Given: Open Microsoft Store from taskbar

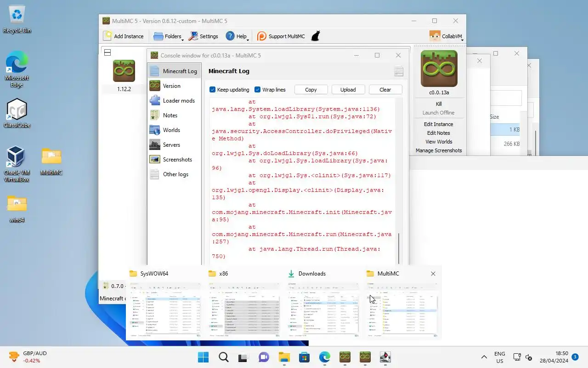Looking at the screenshot, I should coord(304,357).
